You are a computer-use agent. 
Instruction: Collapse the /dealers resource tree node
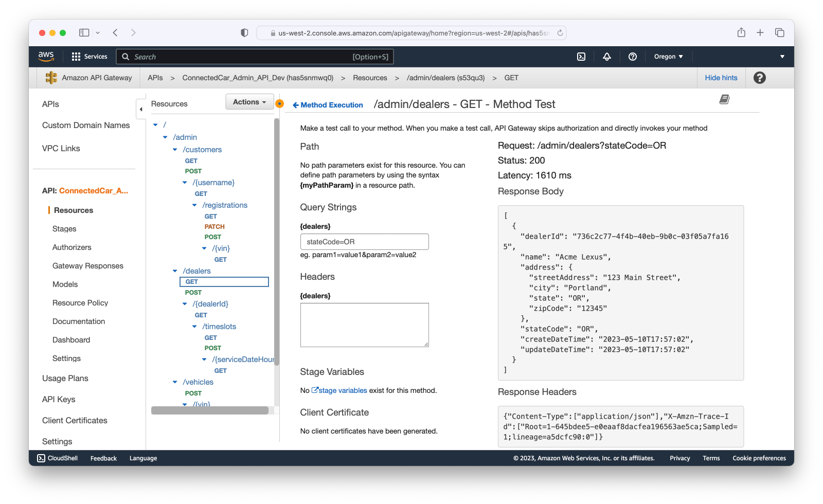coord(175,271)
